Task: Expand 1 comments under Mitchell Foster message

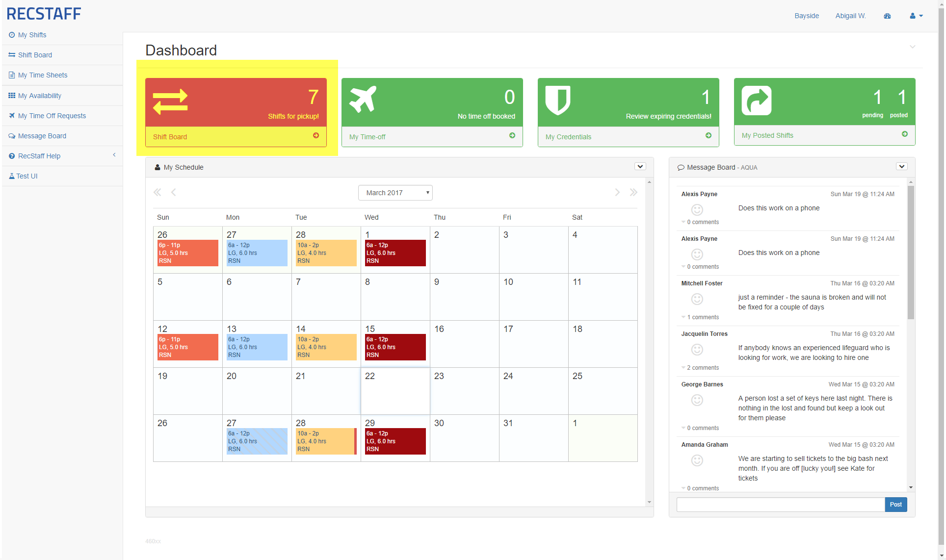Action: (702, 317)
